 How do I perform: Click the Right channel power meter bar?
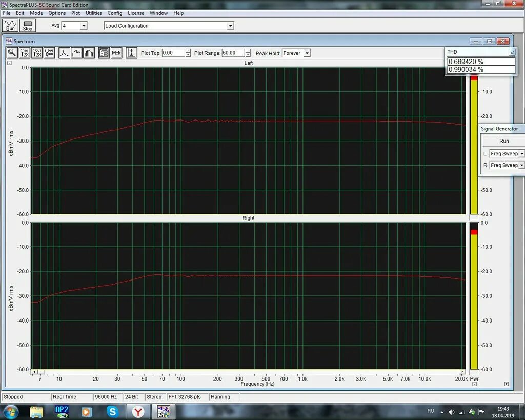click(474, 296)
